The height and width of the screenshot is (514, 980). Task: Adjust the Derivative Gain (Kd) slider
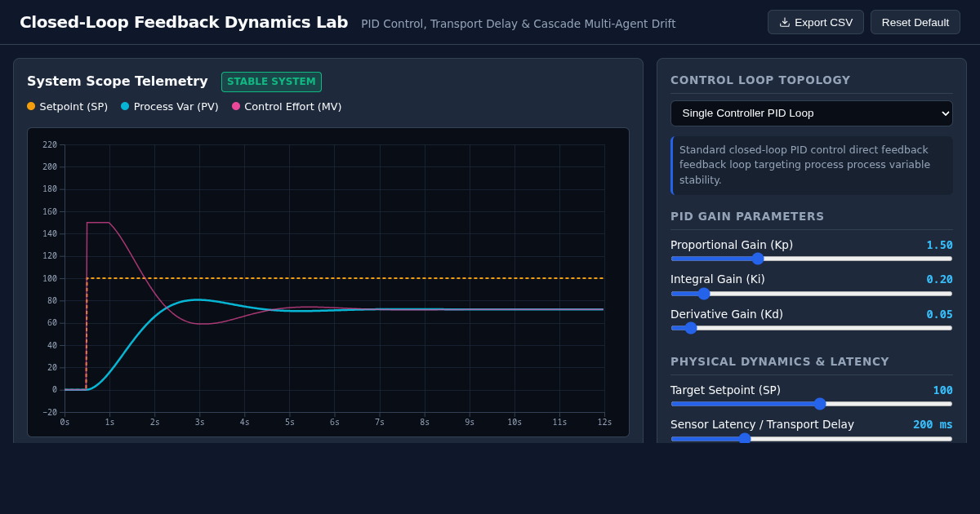click(812, 328)
